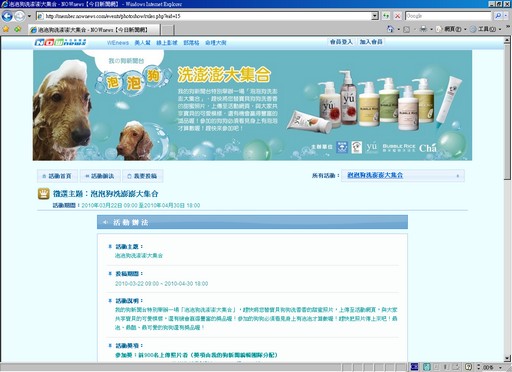Click the red Stop loading icon

[398, 16]
